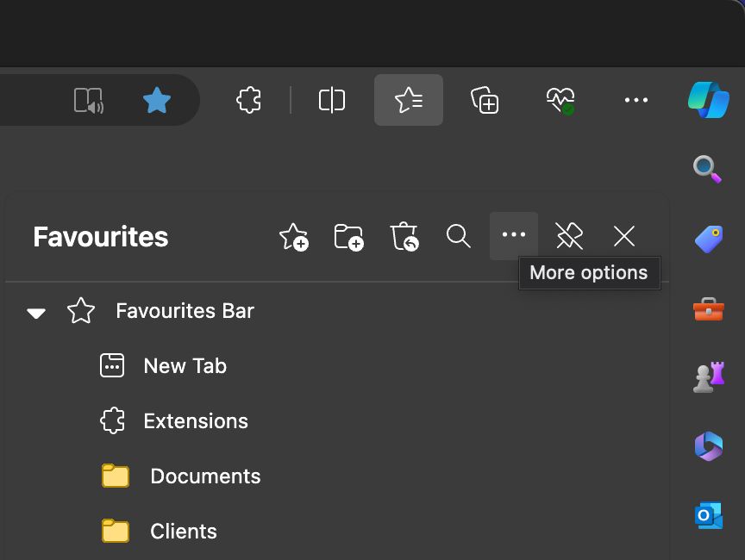The image size is (745, 560).
Task: Search favourites with magnifier icon
Action: 459,236
